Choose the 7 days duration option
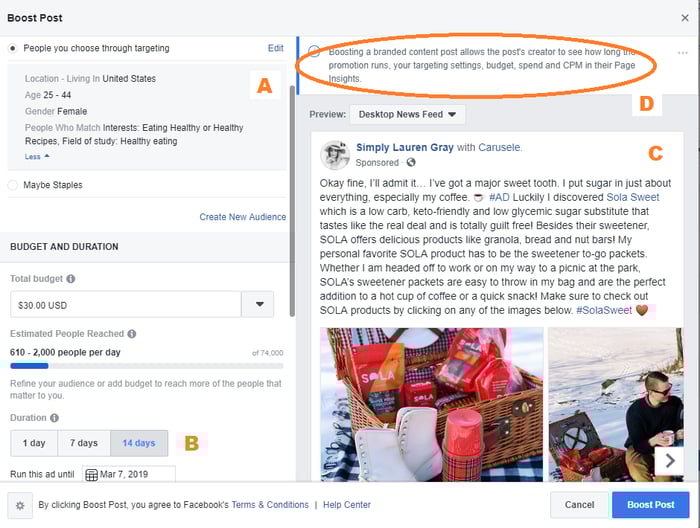700x528 pixels. click(84, 443)
